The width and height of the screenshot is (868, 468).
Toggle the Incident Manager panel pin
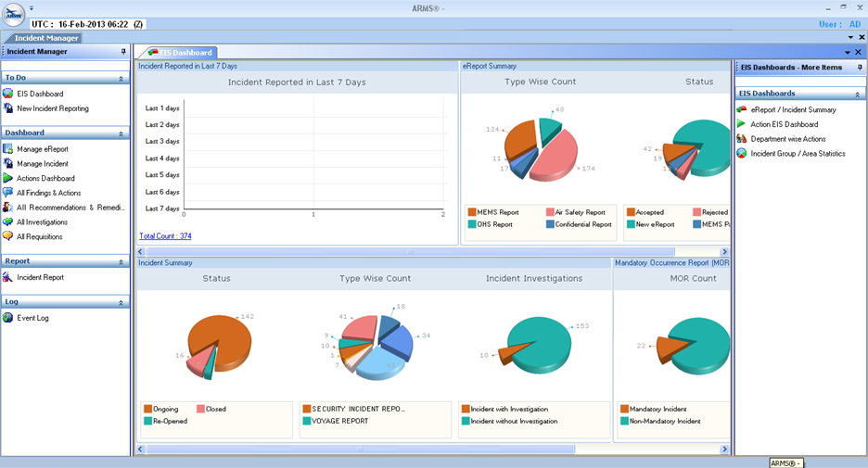point(123,52)
